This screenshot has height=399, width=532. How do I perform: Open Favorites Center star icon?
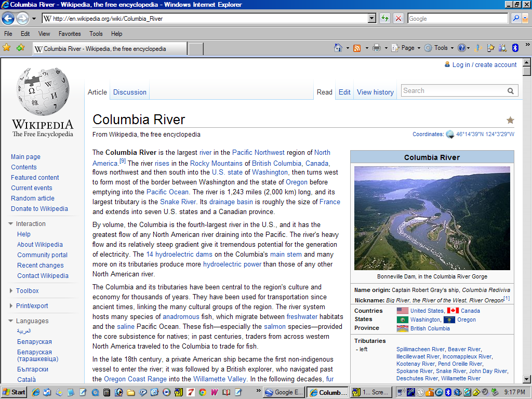coord(6,48)
